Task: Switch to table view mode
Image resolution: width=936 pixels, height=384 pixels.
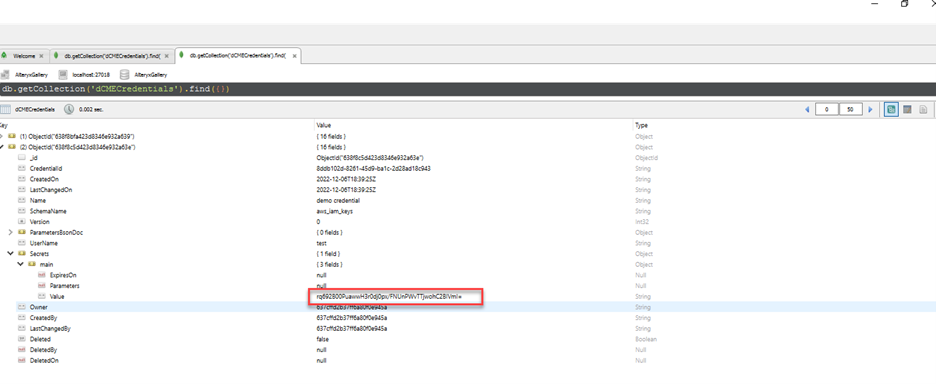Action: 907,109
